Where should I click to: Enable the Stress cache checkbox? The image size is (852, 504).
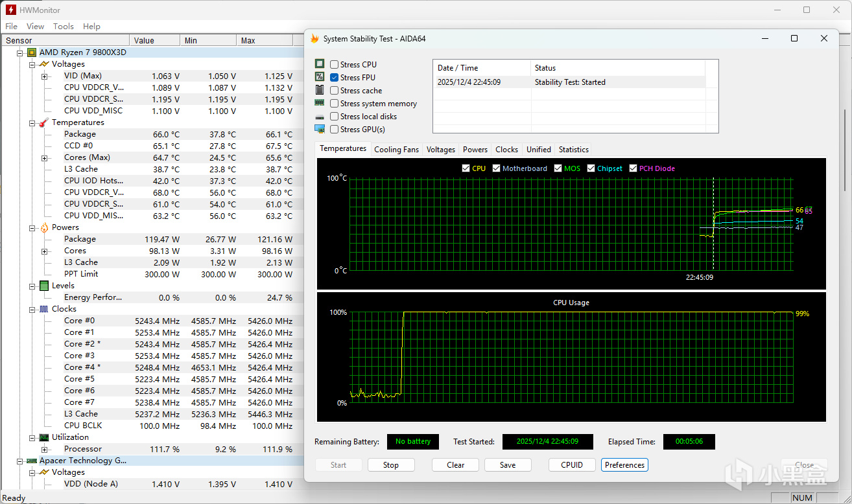point(334,90)
